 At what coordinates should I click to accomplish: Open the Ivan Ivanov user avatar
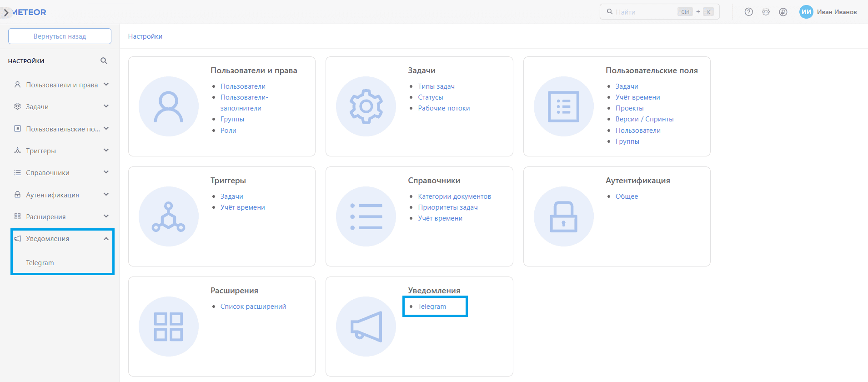(806, 12)
